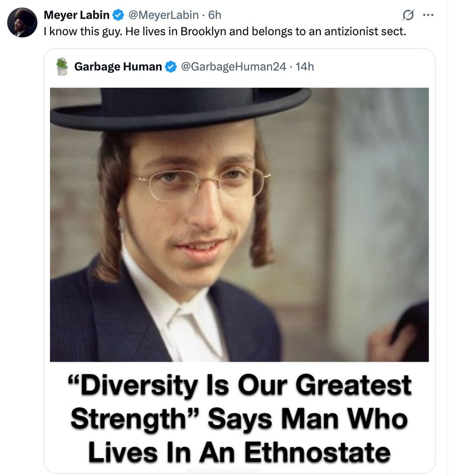452x476 pixels.
Task: Open Meyer Labin's profile avatar
Action: 22,22
